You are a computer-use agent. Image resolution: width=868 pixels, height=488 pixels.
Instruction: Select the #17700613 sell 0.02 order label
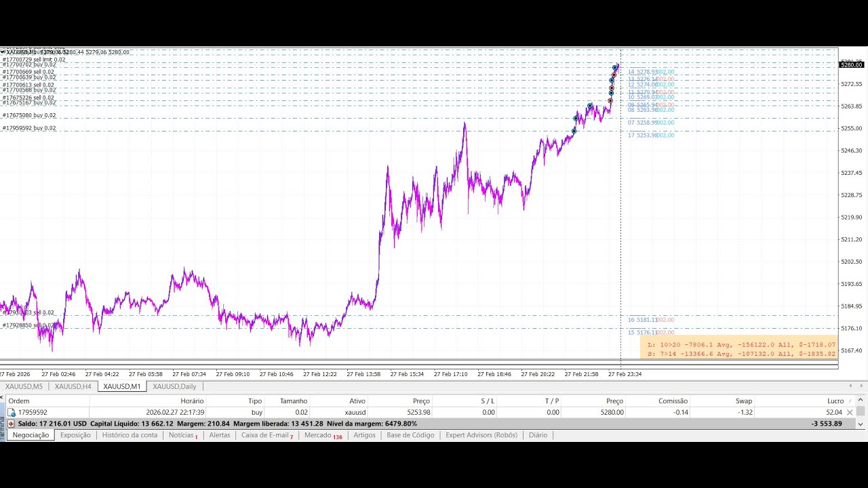28,85
